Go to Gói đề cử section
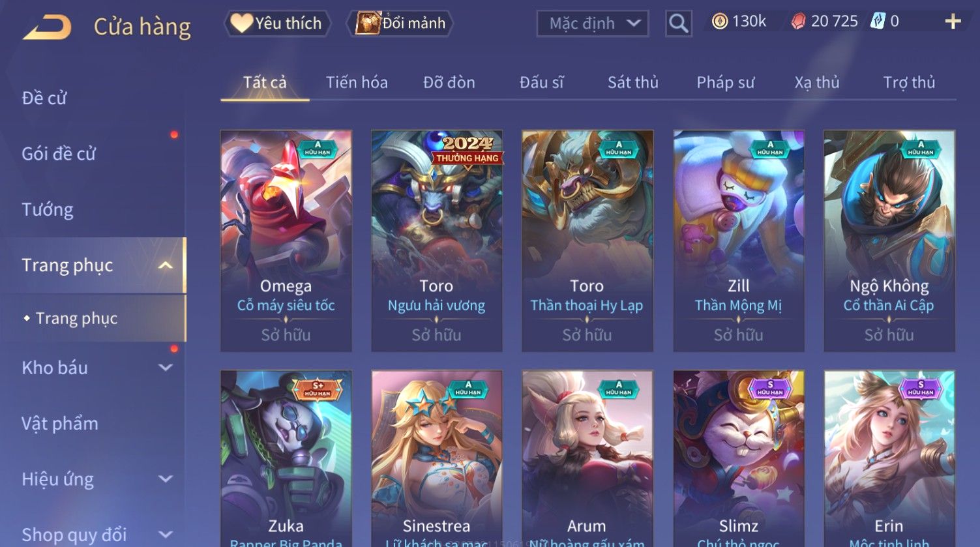This screenshot has width=980, height=547. [59, 154]
